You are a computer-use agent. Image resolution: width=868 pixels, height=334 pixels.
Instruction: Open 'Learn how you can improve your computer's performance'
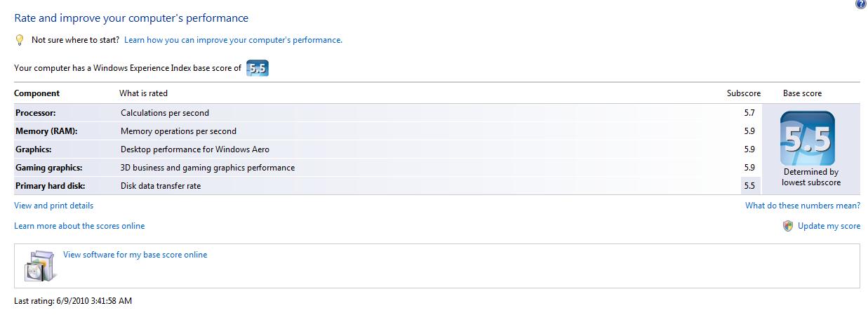[x=233, y=40]
